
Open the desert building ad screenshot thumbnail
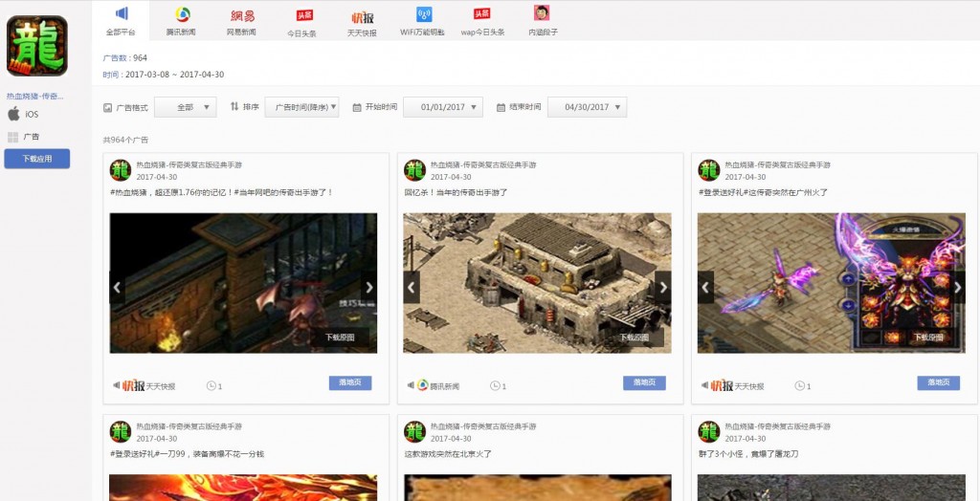pyautogui.click(x=537, y=283)
